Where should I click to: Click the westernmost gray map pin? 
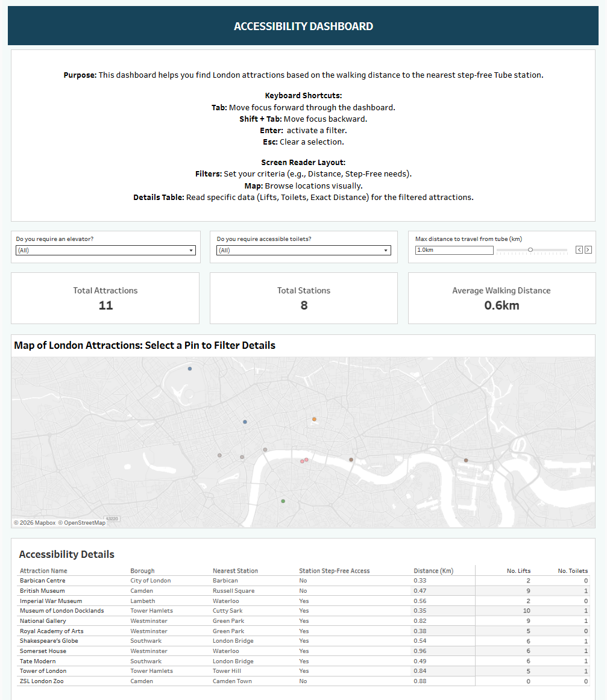[219, 455]
